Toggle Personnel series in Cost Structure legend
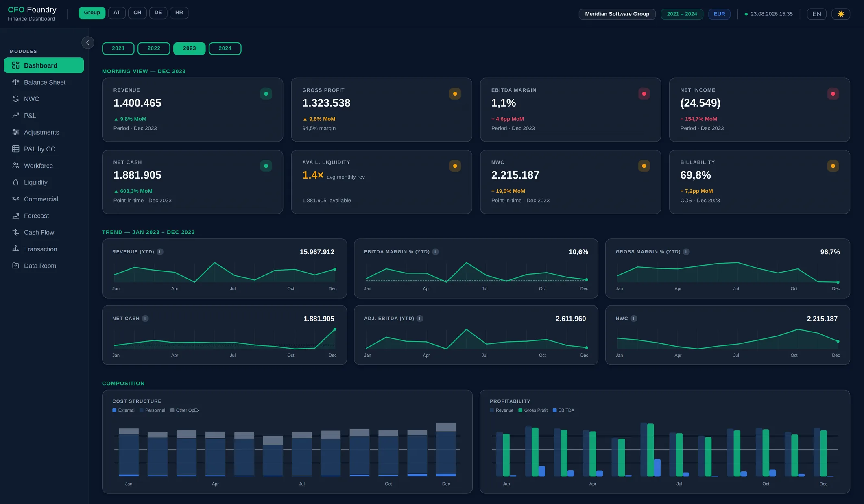864x504 pixels. (152, 410)
